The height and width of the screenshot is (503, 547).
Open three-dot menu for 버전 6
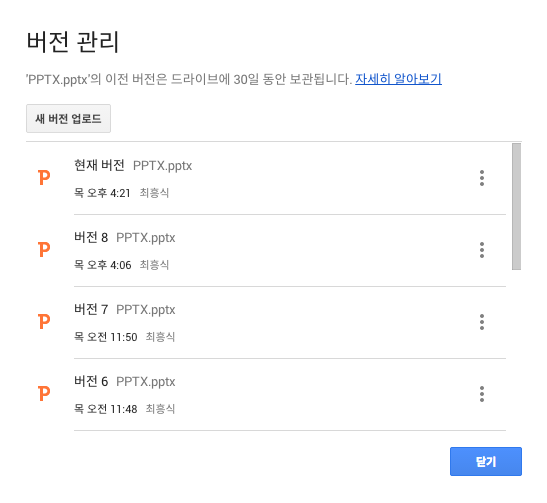click(481, 394)
